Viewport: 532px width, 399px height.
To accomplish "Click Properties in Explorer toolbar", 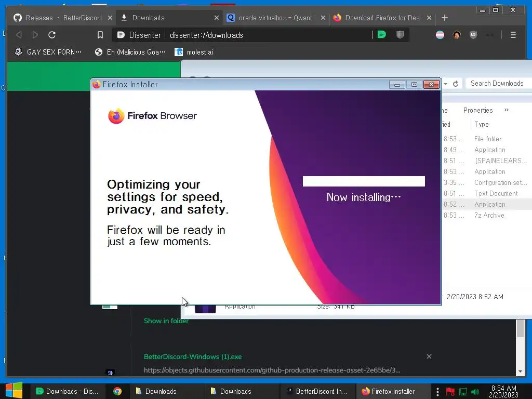I will pos(478,110).
